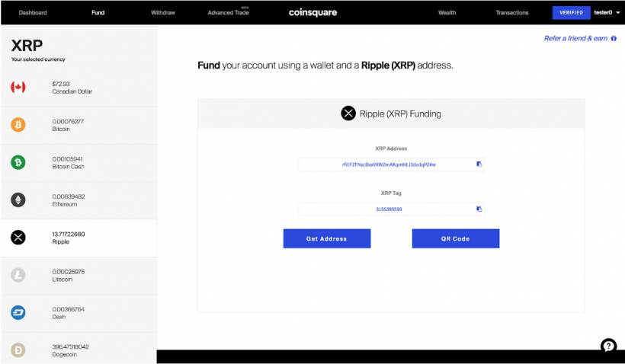This screenshot has width=625, height=364.
Task: Click the black Ripple icon in sidebar
Action: point(18,238)
